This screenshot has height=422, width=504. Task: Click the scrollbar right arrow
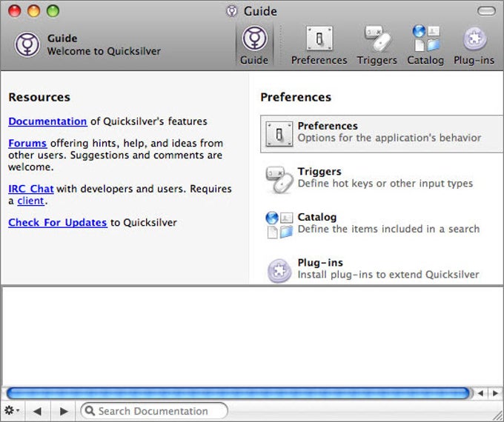click(495, 393)
